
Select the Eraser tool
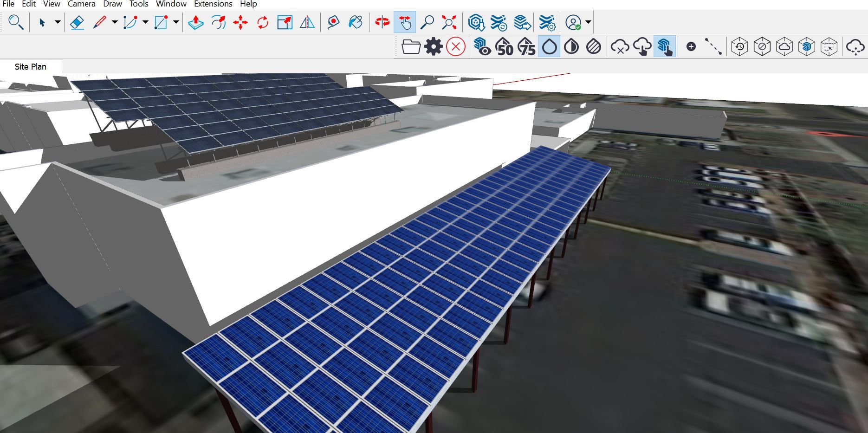pos(77,21)
